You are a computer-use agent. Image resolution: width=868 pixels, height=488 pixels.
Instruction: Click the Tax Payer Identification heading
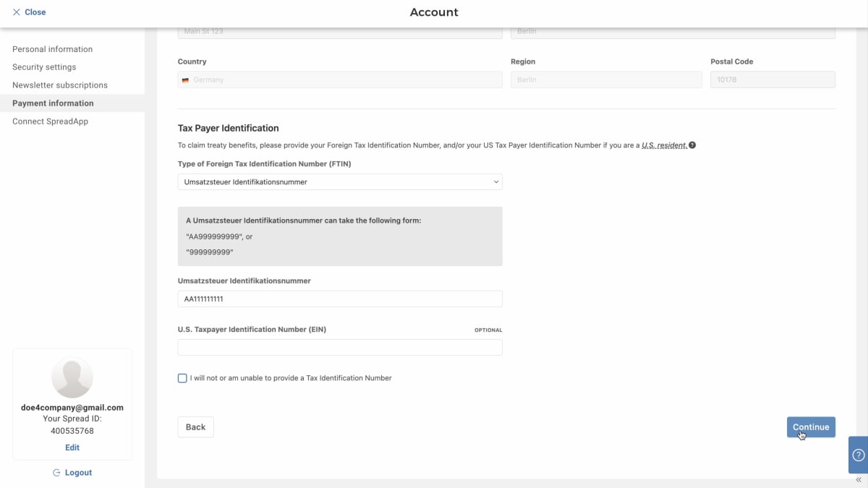tap(229, 128)
